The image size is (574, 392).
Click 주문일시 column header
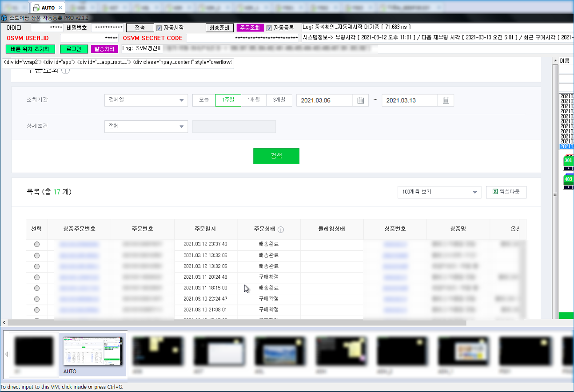205,229
